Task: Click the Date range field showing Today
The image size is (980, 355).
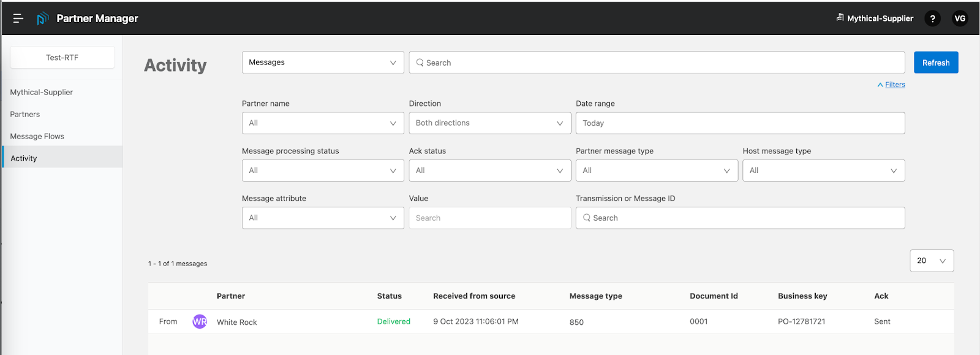Action: [740, 123]
